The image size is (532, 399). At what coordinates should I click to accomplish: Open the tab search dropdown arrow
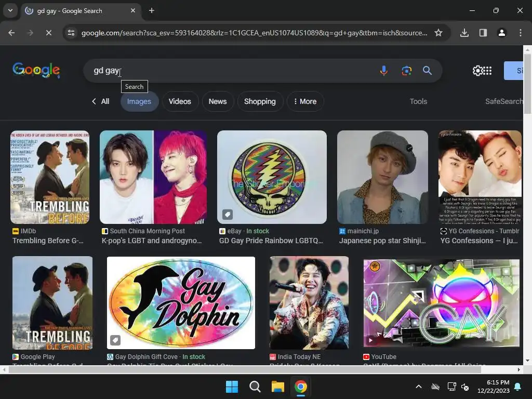(x=10, y=10)
